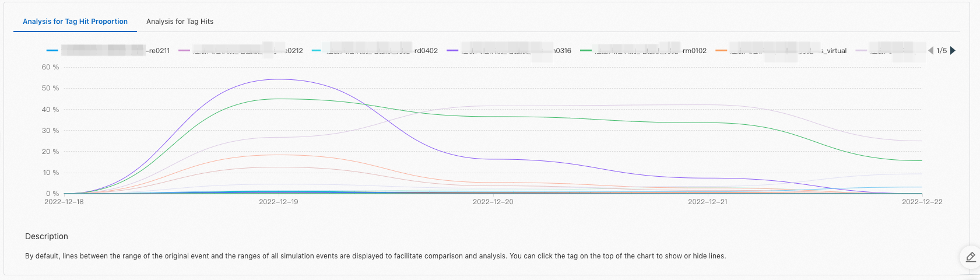Toggle the legend entry ending in 0212

[x=240, y=51]
